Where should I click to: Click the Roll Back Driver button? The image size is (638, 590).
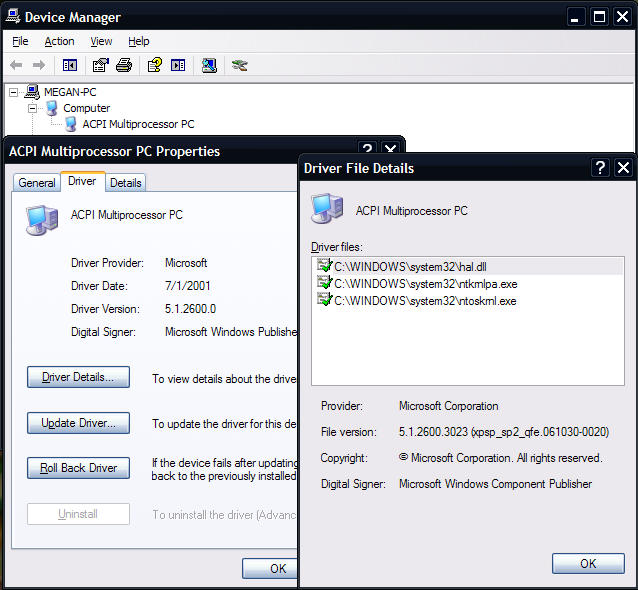click(x=79, y=468)
